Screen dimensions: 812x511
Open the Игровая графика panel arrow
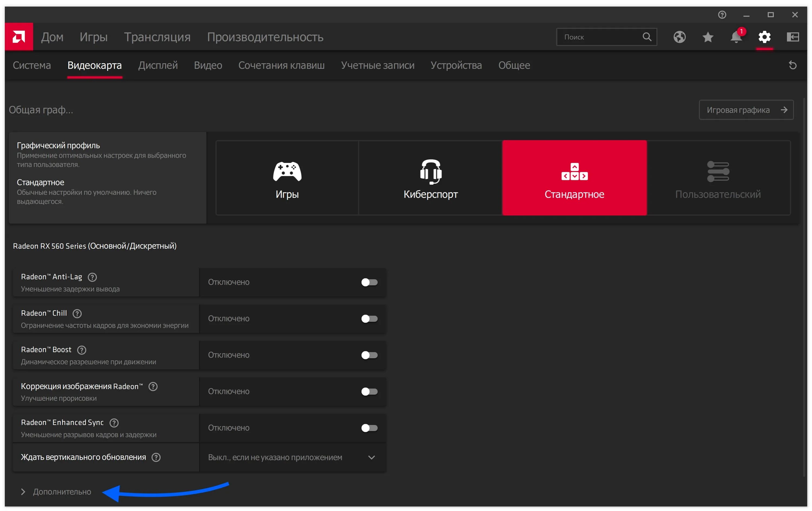(785, 110)
